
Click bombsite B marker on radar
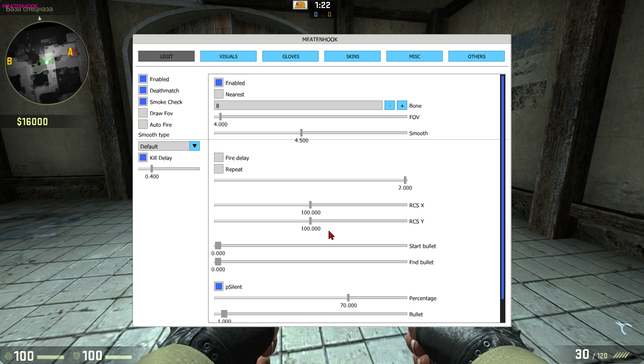[x=9, y=61]
